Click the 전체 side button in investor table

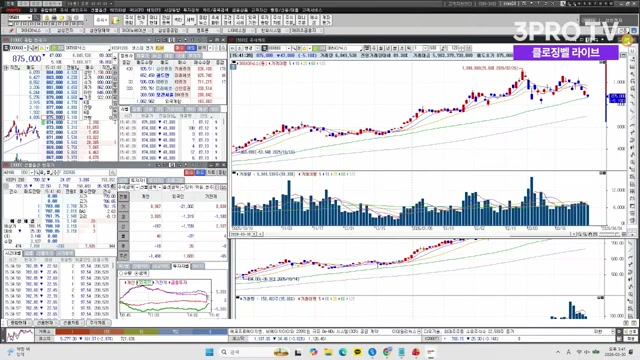pyautogui.click(x=123, y=197)
